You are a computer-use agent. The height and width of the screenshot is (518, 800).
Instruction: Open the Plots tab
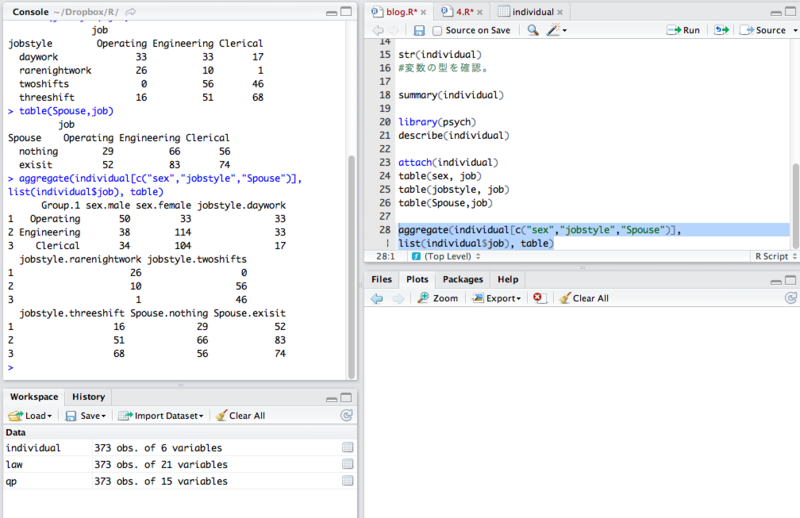[x=417, y=279]
